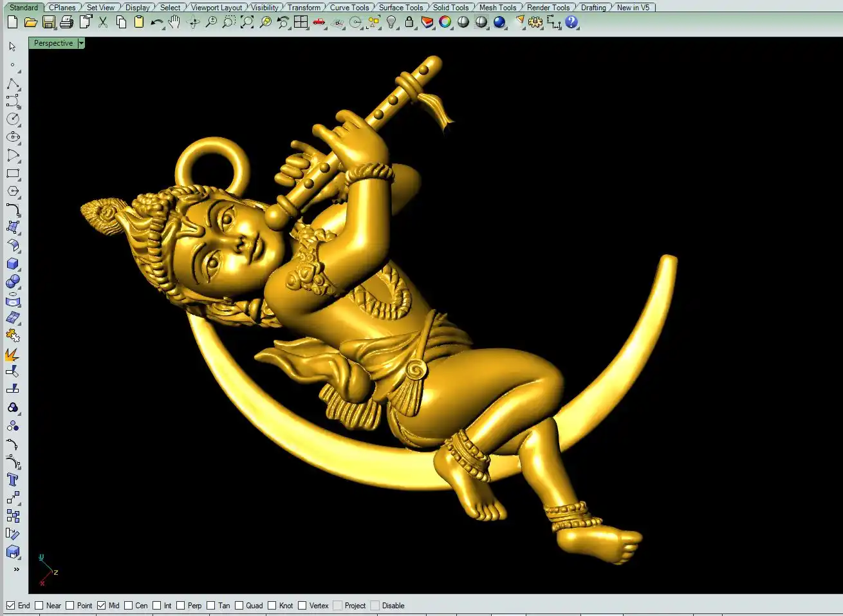The width and height of the screenshot is (843, 616).
Task: Pick the Rectangle tool in sidebar
Action: (x=13, y=174)
